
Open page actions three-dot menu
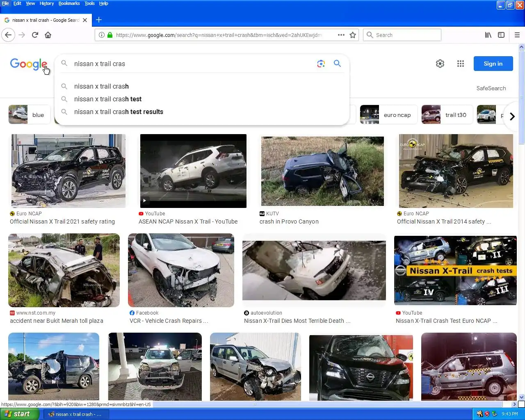point(341,35)
